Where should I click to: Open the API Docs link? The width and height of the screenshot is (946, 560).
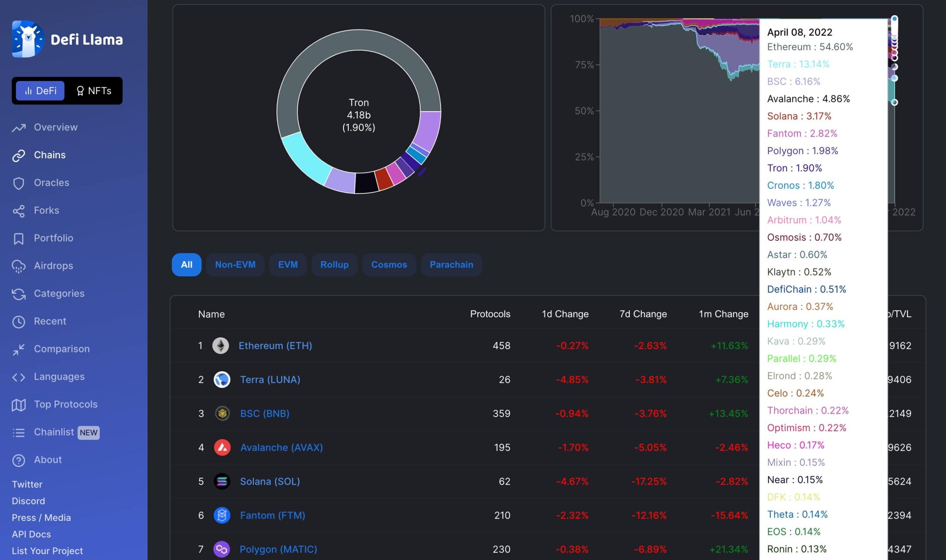(31, 534)
